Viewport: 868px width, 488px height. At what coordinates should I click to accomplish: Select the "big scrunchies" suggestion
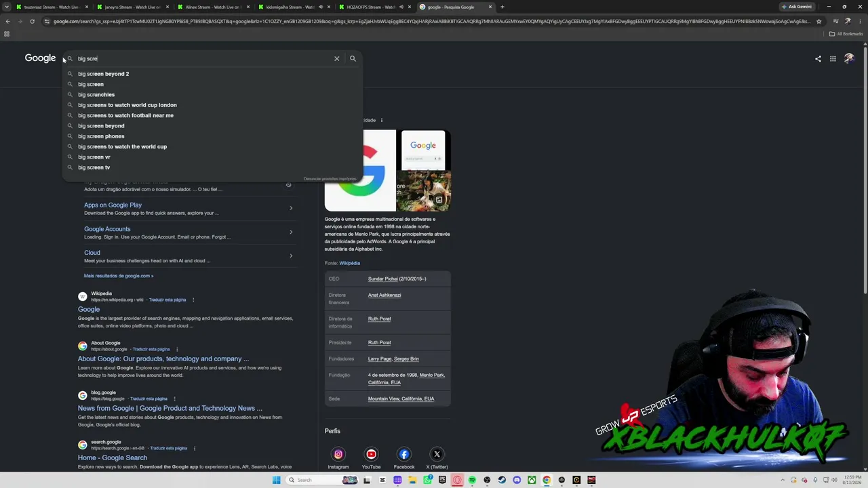(x=96, y=94)
